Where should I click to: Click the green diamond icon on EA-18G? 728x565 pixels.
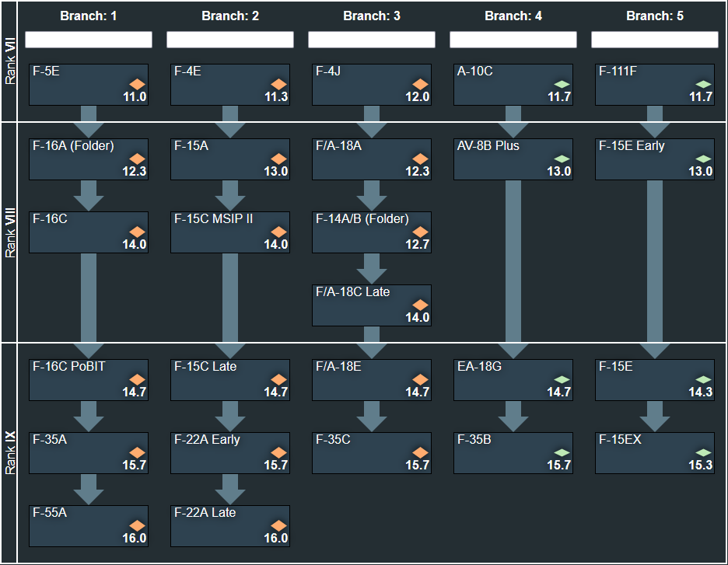pos(562,380)
